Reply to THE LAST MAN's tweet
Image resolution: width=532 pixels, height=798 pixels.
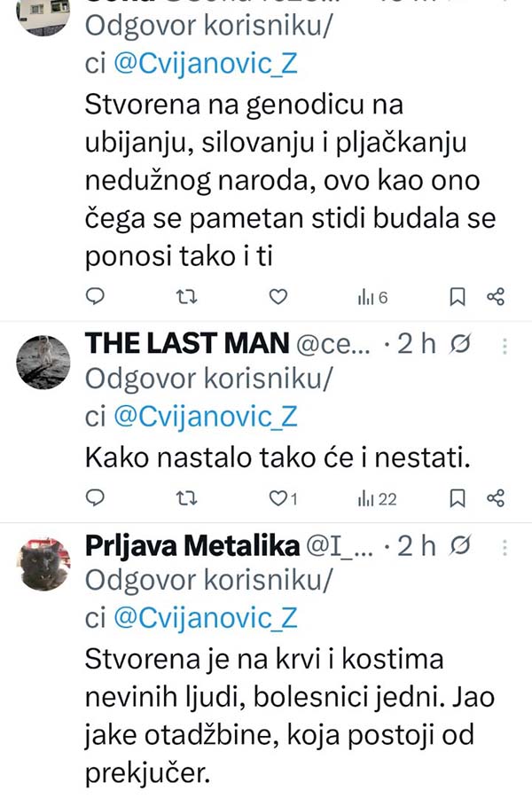coord(95,499)
